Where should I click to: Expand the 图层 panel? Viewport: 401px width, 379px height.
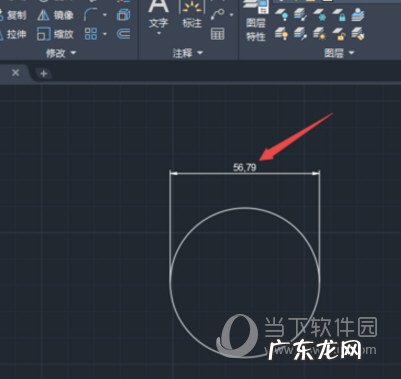tap(339, 53)
